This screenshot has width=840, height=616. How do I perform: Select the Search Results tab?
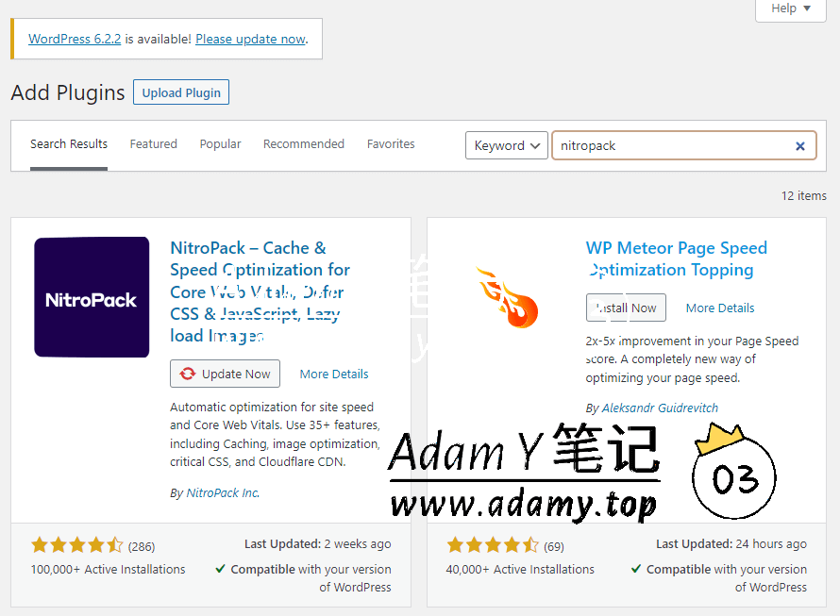[69, 144]
